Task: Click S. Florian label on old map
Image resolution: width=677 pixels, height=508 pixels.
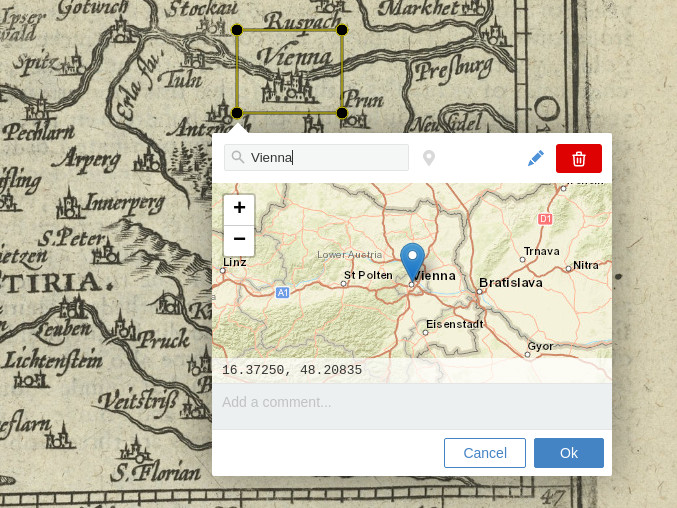Action: 156,471
